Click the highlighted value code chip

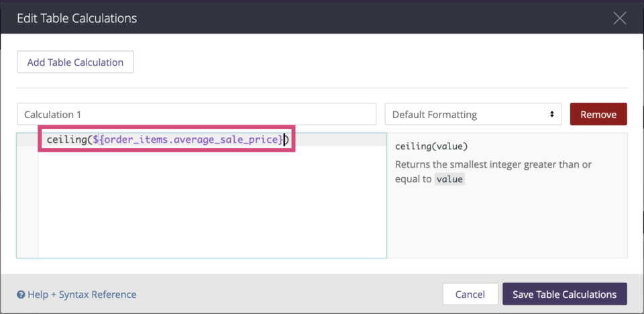click(x=449, y=179)
